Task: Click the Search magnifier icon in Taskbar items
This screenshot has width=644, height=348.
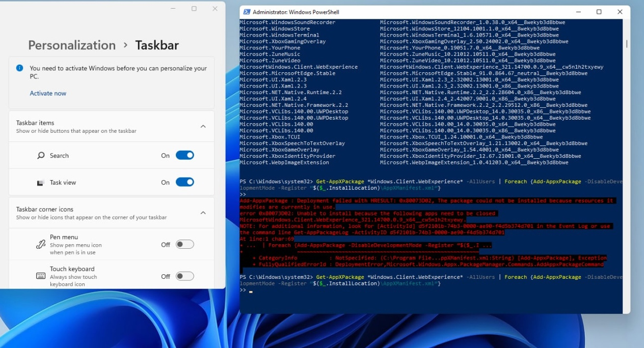Action: coord(41,156)
